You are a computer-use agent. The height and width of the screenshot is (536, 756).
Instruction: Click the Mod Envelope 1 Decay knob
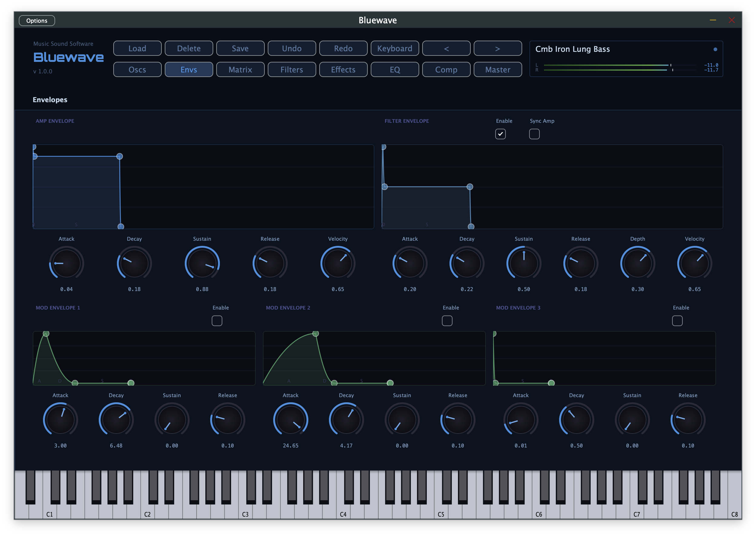(x=116, y=420)
